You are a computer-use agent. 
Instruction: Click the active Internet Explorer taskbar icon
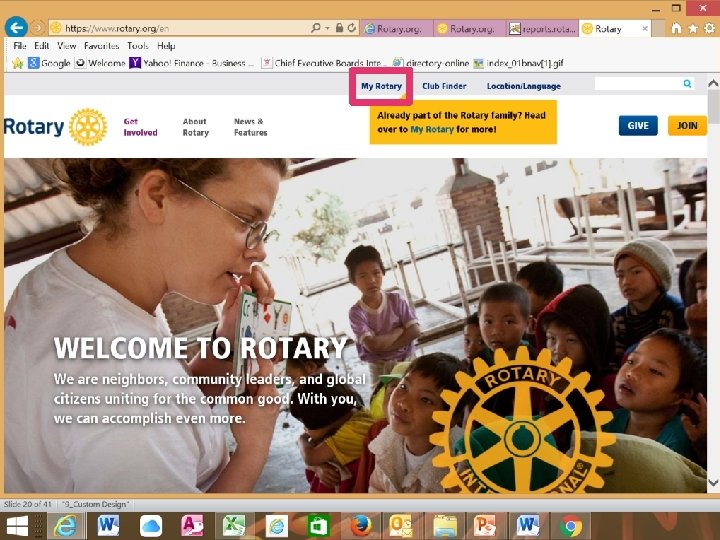65,526
